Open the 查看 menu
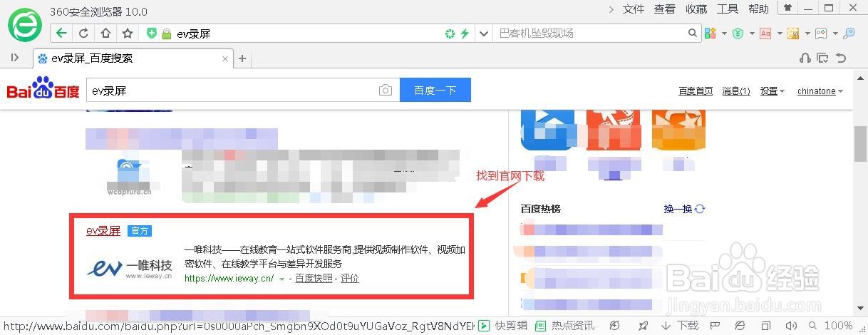 (665, 9)
